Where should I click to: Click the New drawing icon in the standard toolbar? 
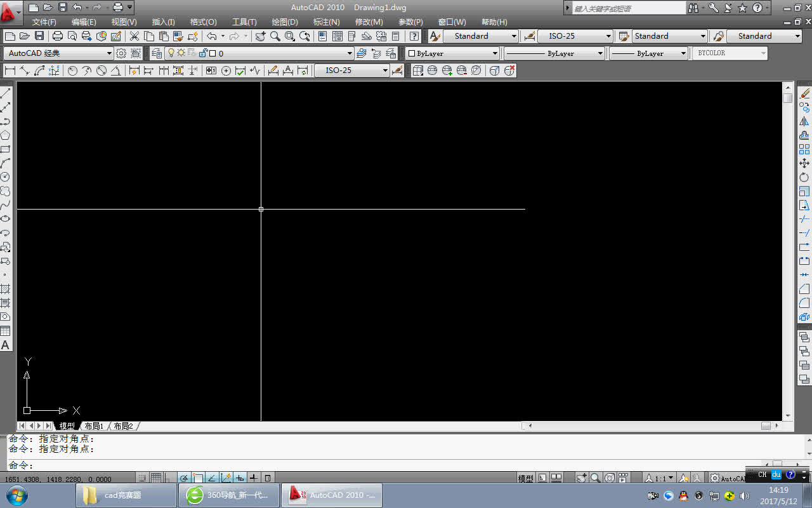tap(10, 36)
